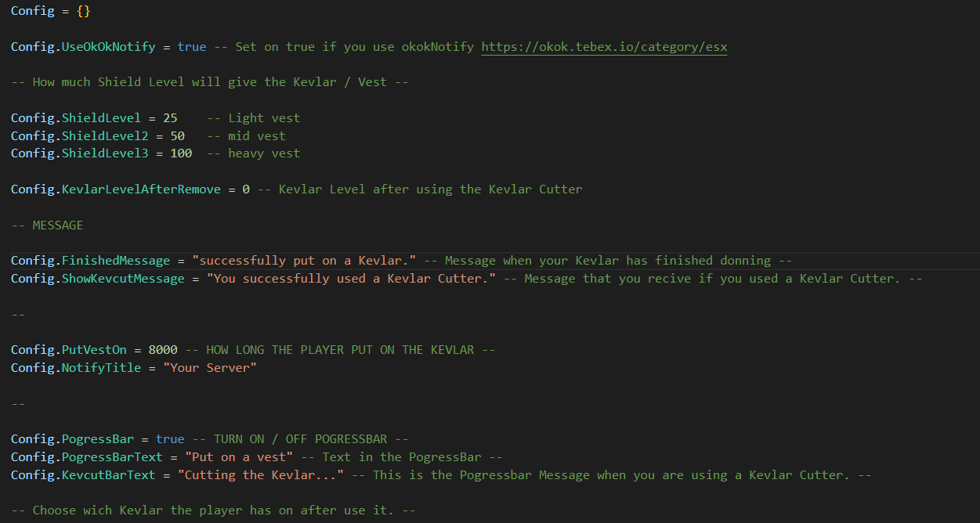Click the "Light vest" comment
Screen dimensions: 980x523
click(253, 118)
